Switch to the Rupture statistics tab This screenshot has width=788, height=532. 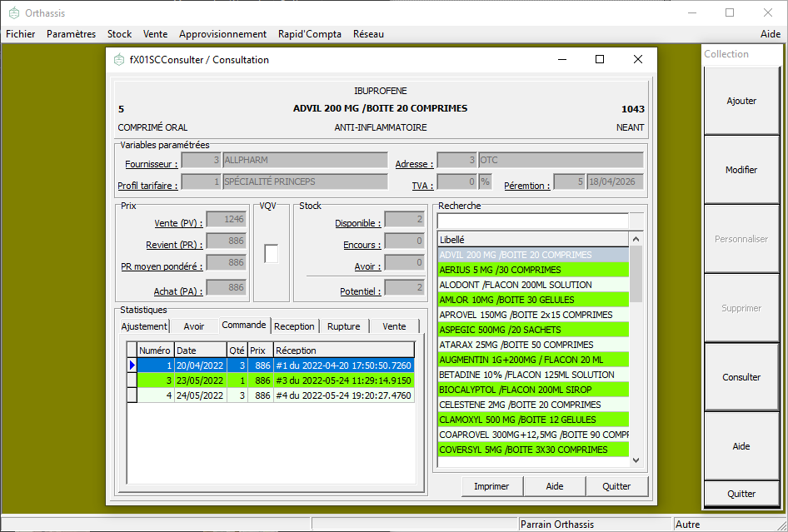coord(344,326)
